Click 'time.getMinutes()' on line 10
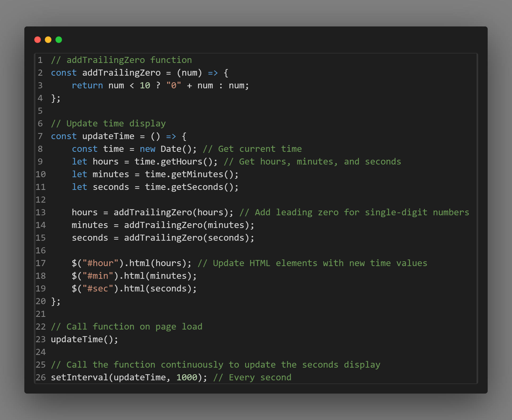512x420 pixels. [189, 174]
